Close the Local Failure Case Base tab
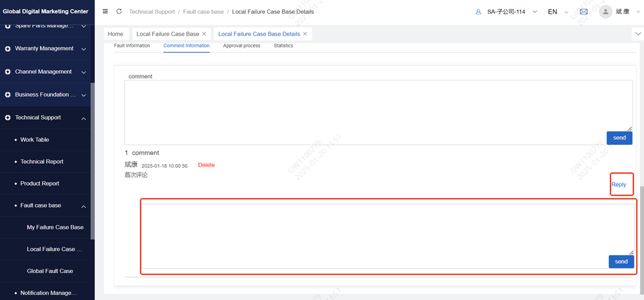 tap(204, 34)
